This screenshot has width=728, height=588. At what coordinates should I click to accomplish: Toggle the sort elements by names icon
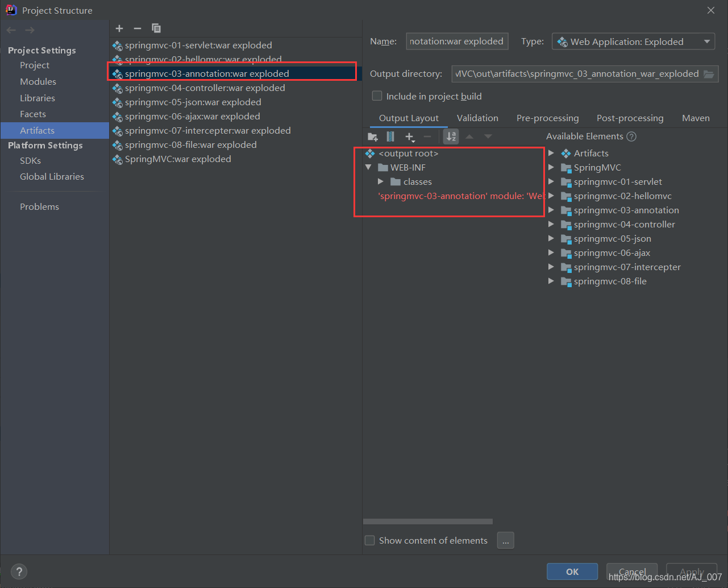pos(451,136)
